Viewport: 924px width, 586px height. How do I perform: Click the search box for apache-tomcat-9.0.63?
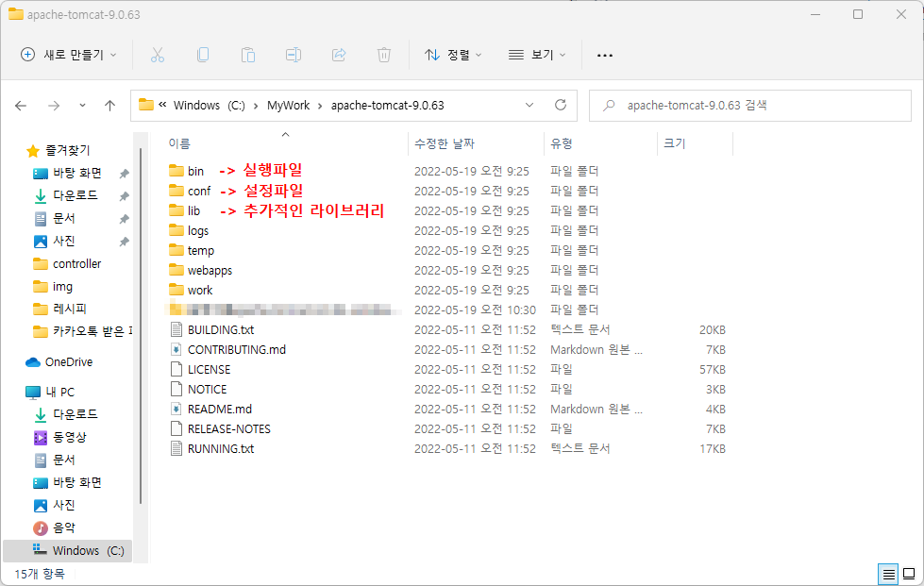(x=750, y=106)
